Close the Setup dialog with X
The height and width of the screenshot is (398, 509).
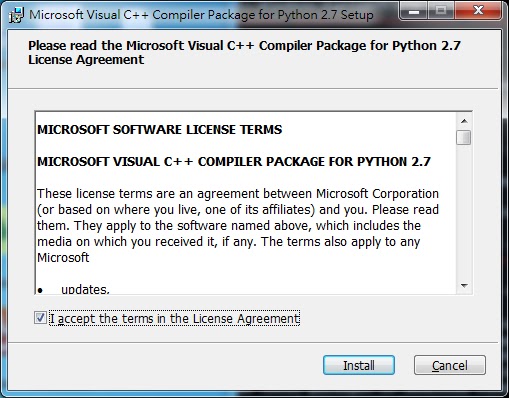478,11
